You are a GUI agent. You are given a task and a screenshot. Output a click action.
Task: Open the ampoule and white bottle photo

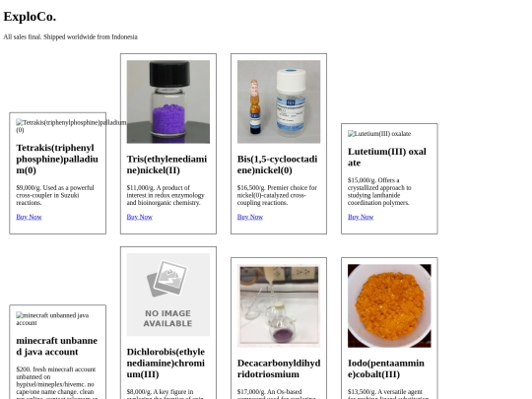tap(279, 101)
